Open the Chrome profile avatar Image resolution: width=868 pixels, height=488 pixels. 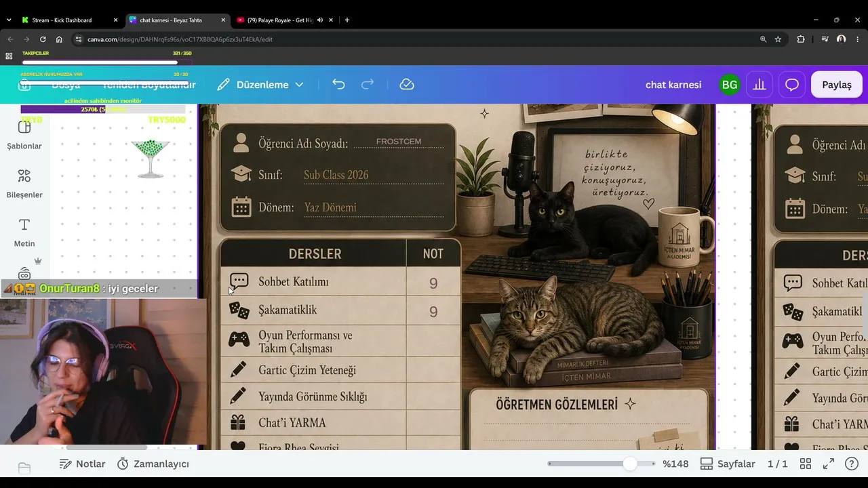842,39
